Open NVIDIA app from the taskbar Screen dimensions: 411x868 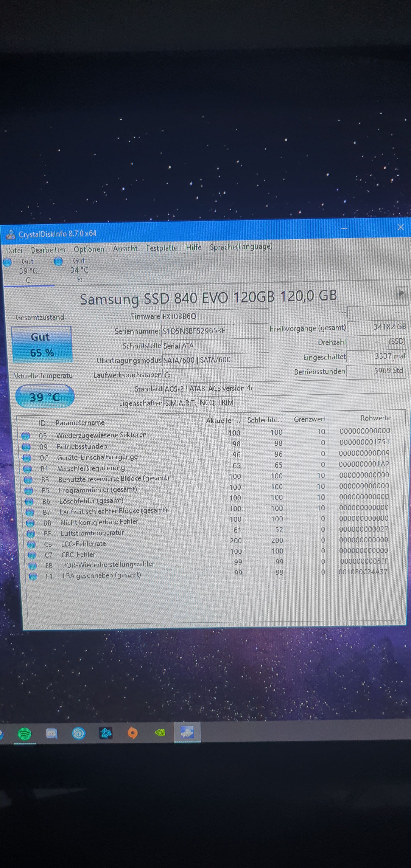160,733
